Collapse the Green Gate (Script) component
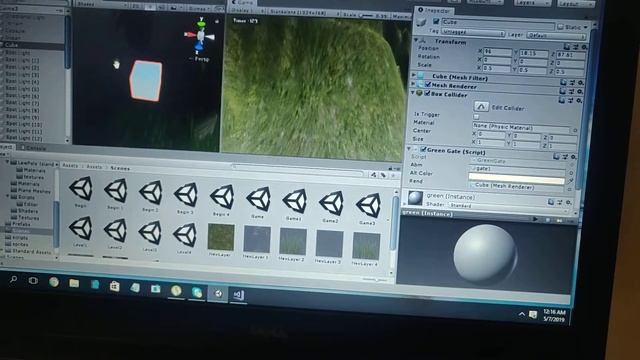This screenshot has height=360, width=640. [409, 149]
